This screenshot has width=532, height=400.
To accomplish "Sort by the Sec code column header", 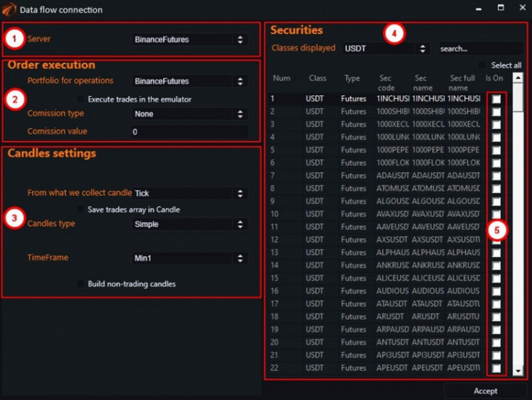I will [x=386, y=83].
